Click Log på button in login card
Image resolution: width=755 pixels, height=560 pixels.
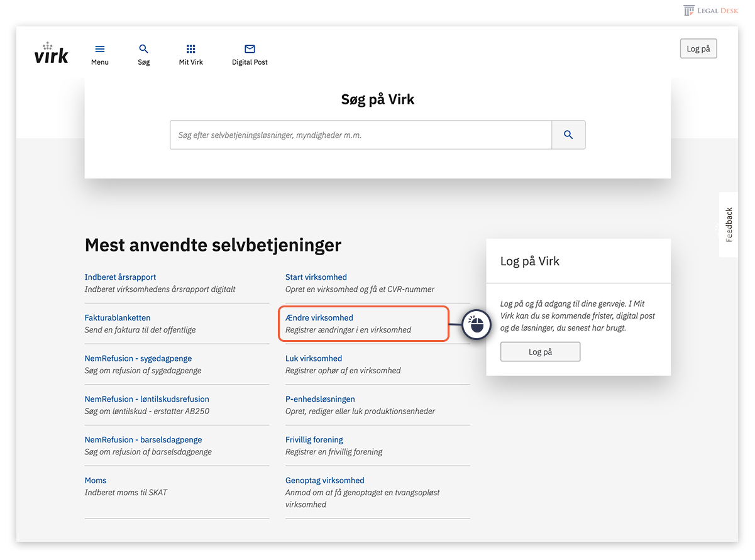pos(540,352)
